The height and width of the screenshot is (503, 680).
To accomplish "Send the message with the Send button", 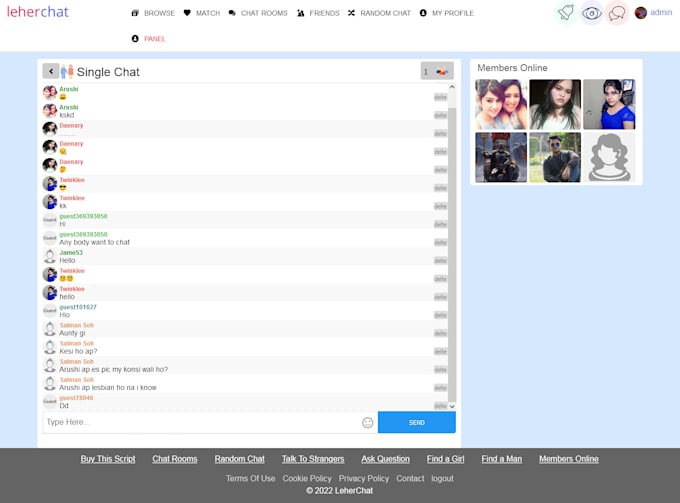I will 417,422.
